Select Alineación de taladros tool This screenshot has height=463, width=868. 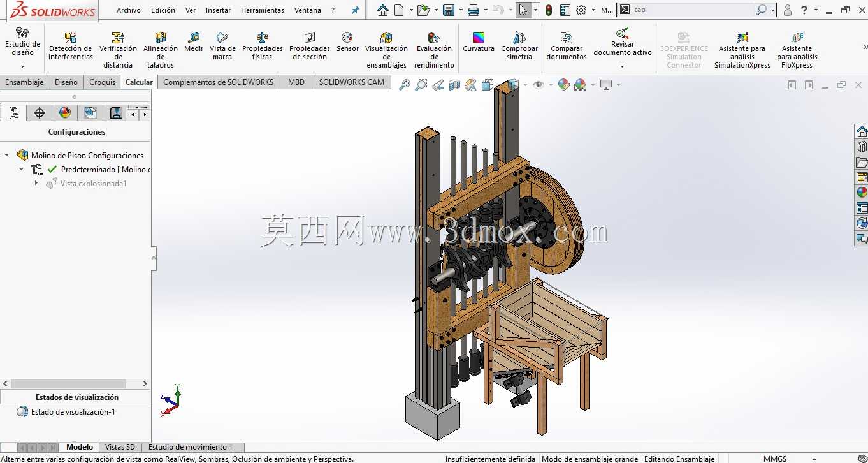(161, 50)
